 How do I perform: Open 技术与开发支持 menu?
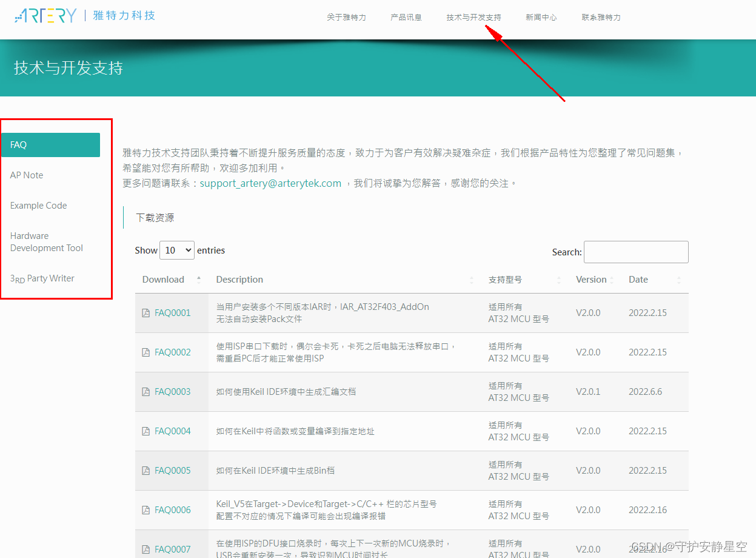click(x=474, y=18)
